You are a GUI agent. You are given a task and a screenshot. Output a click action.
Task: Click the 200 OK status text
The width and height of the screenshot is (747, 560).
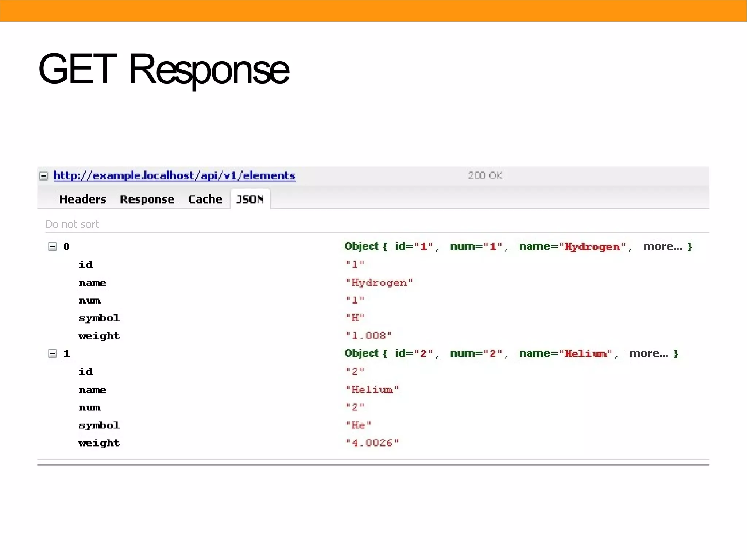click(485, 176)
